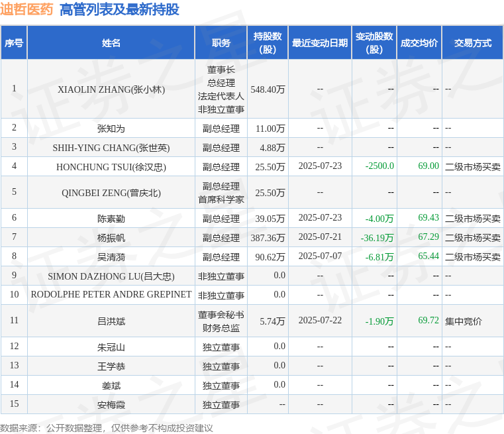Click the name 吕洪斌
The image size is (504, 434).
point(111,321)
